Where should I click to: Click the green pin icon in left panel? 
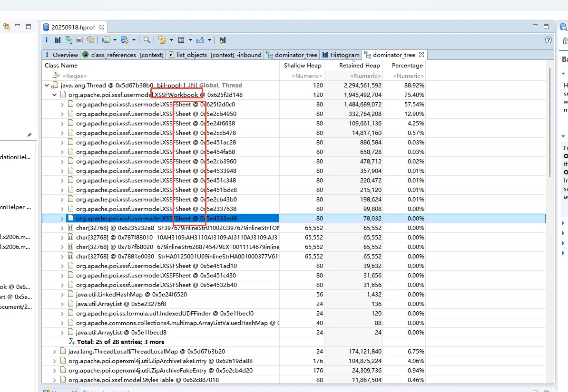tap(29, 135)
